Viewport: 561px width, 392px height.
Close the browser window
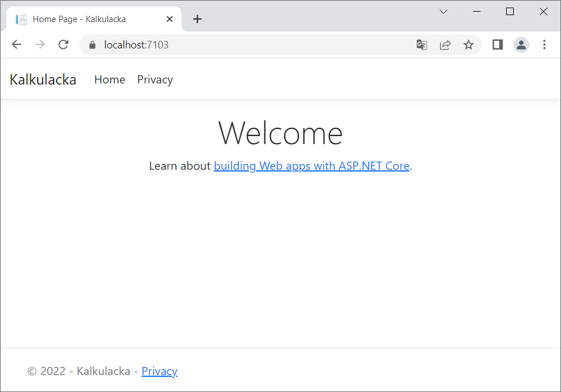click(x=543, y=12)
